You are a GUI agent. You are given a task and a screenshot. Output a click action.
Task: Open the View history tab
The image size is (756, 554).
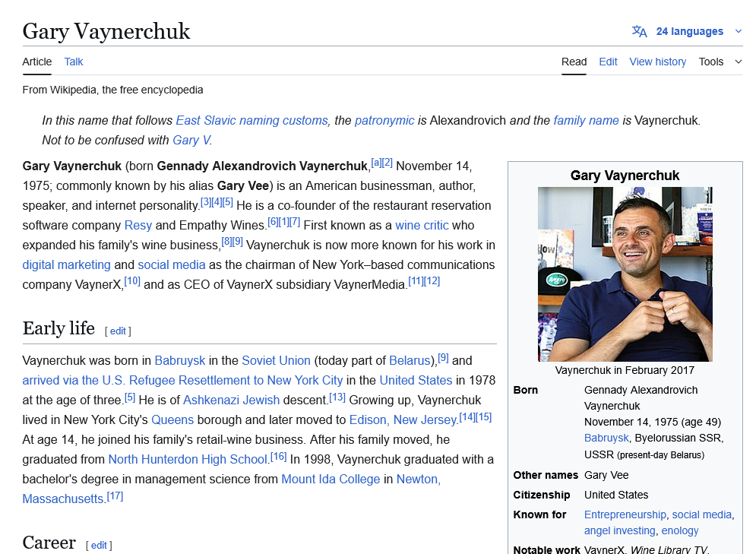pyautogui.click(x=658, y=62)
